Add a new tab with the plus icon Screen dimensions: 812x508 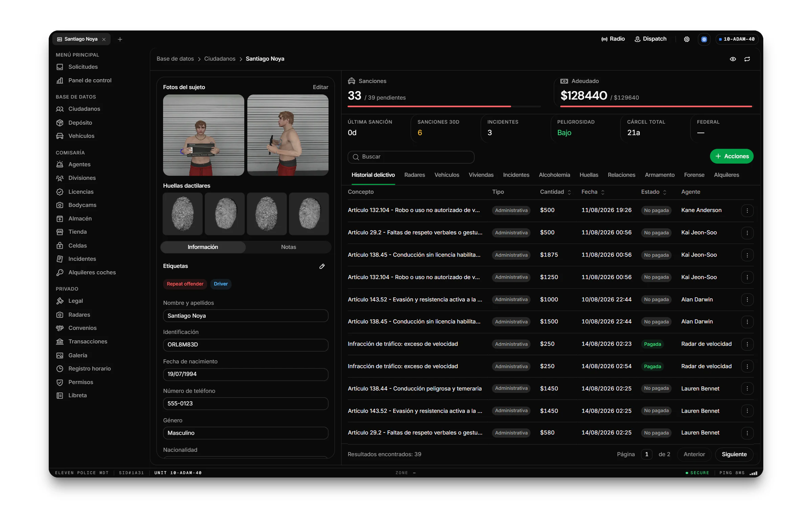[x=120, y=39]
